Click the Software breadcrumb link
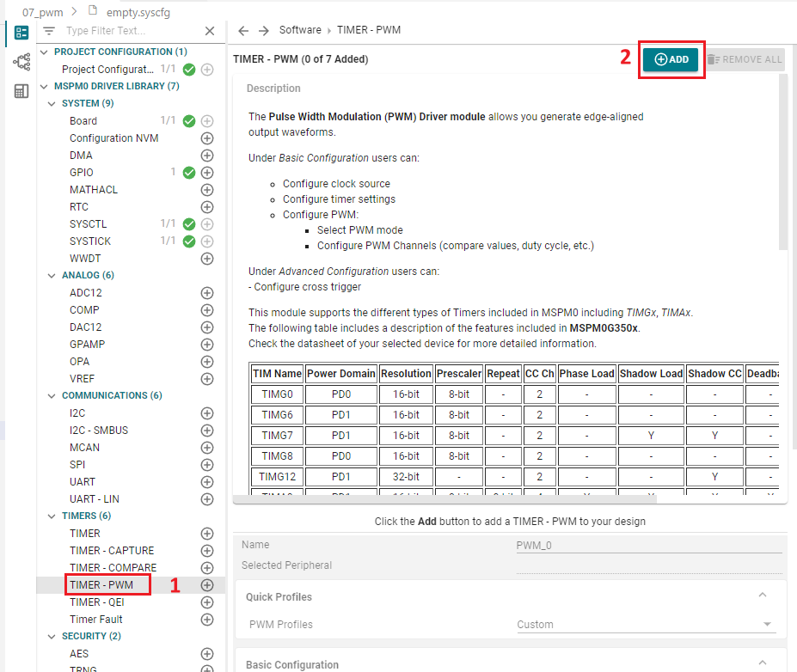Viewport: 797px width, 672px height. 300,30
